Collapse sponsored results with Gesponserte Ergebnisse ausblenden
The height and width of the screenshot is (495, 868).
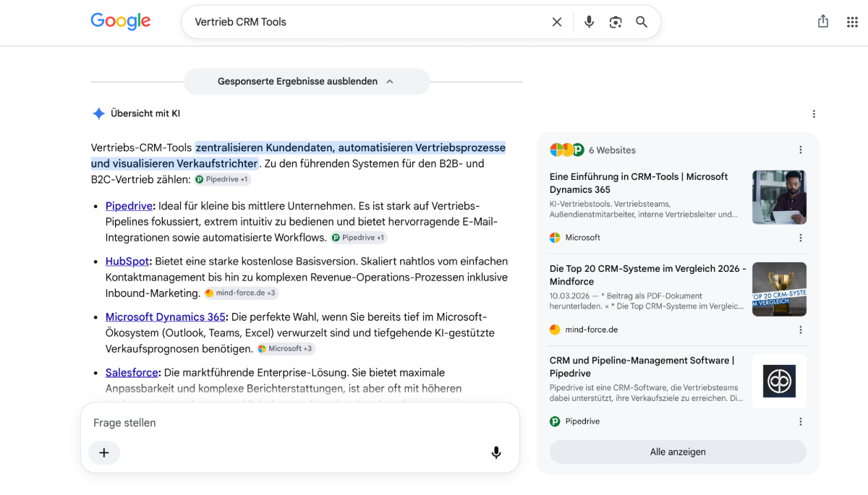pos(307,82)
